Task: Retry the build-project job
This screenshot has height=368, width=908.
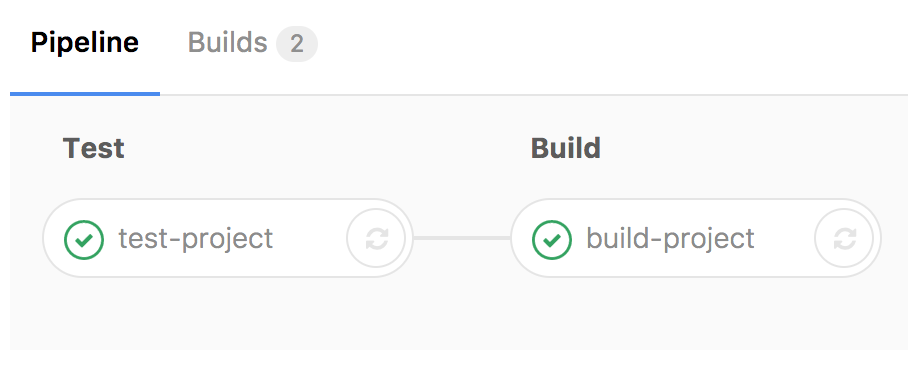Action: (844, 238)
